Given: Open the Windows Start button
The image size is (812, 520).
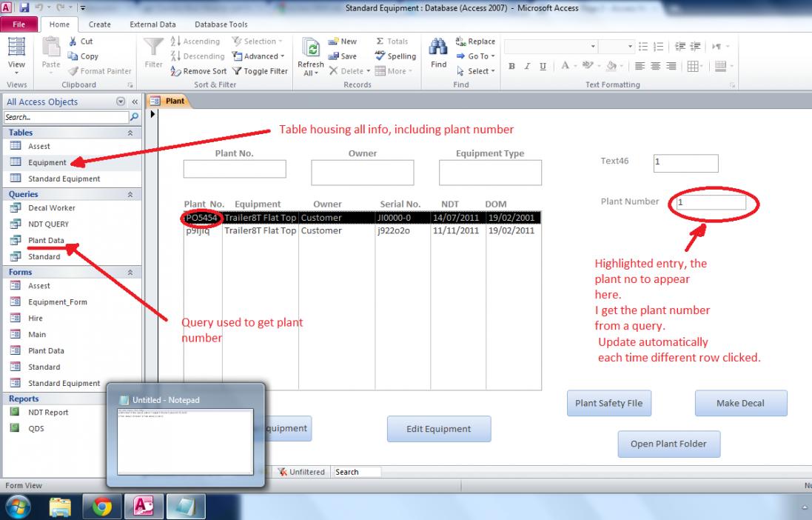Looking at the screenshot, I should [18, 507].
